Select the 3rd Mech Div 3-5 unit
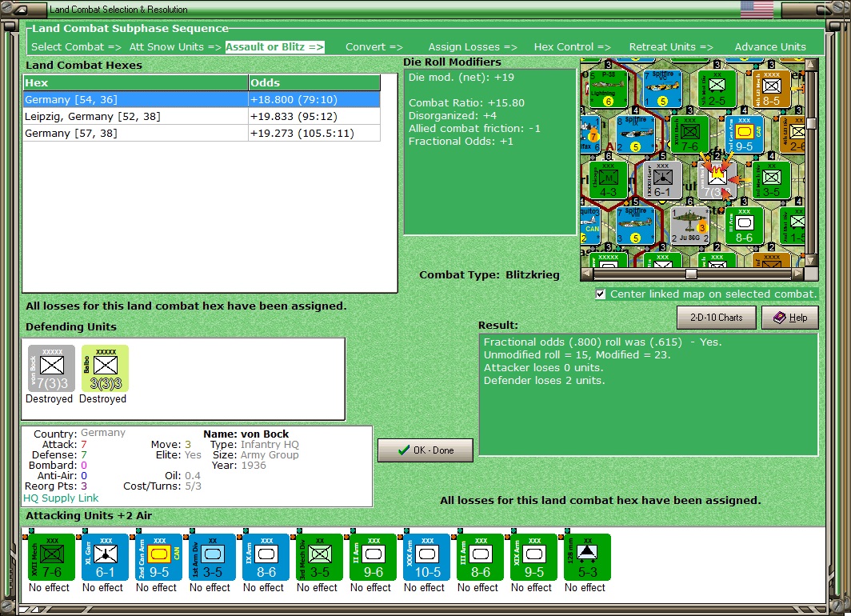This screenshot has width=851, height=616. coord(320,558)
